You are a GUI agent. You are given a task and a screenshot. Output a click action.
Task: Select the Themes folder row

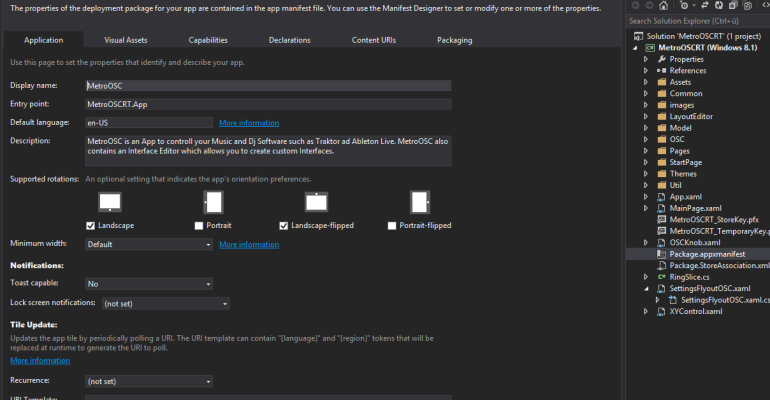click(x=698, y=174)
